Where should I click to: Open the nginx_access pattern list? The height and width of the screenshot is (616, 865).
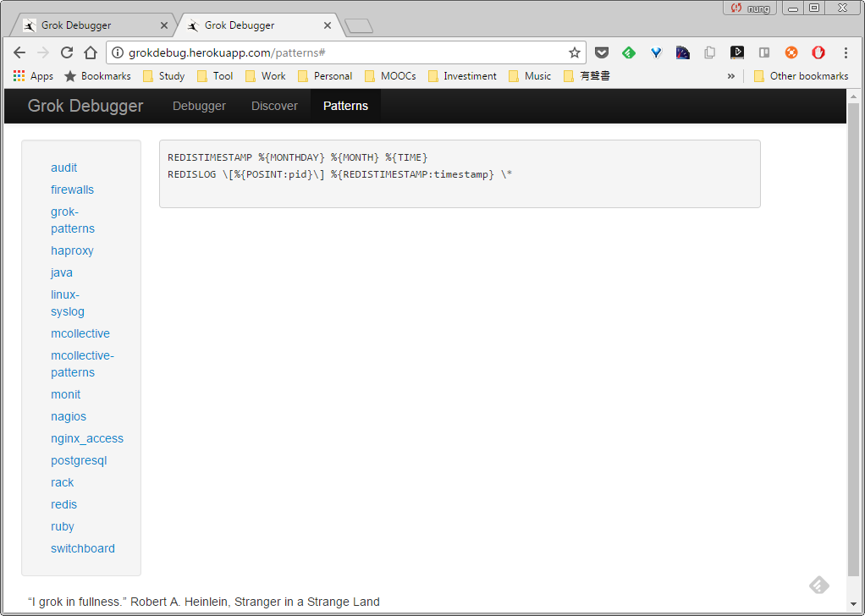87,438
